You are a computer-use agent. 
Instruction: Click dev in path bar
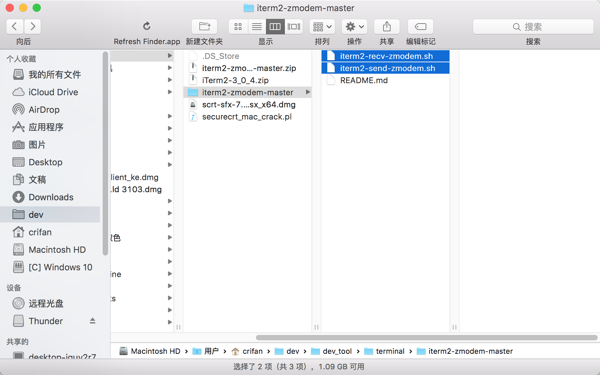point(287,351)
